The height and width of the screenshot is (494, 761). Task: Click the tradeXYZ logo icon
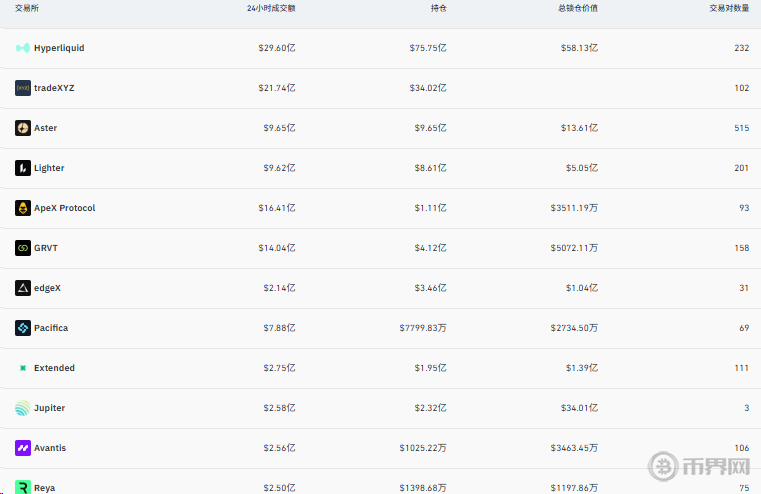point(23,88)
